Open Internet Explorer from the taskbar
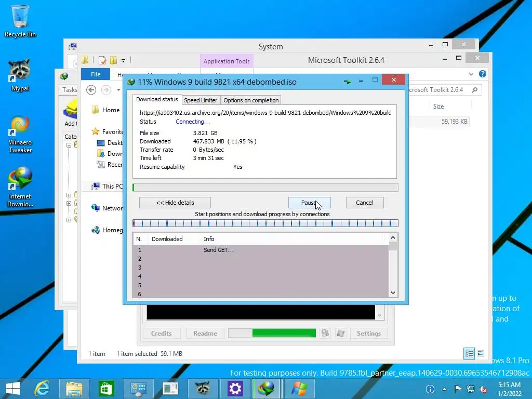532x399 pixels. [x=43, y=389]
